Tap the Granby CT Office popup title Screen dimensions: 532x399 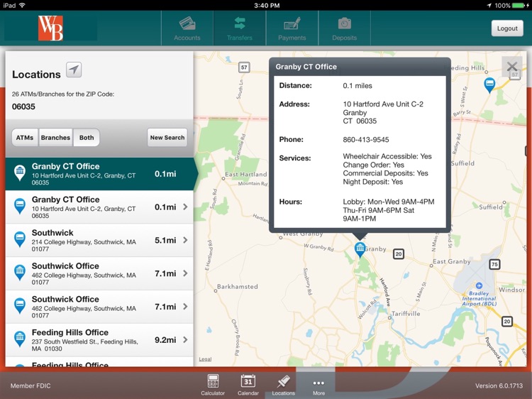coord(306,67)
